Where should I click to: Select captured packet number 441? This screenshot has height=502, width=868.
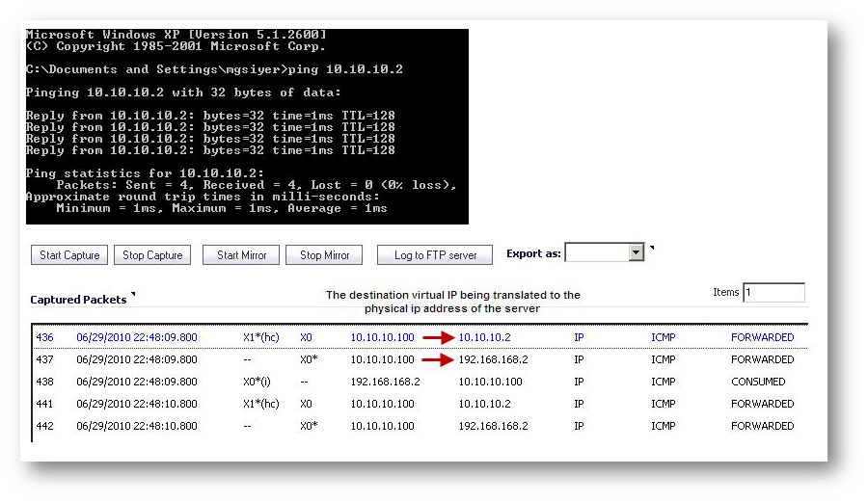pos(45,404)
